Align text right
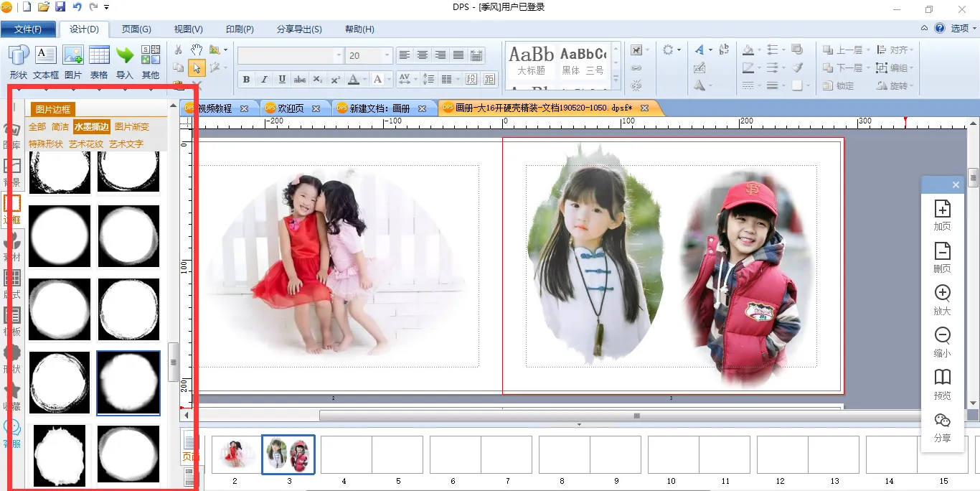Image resolution: width=980 pixels, height=491 pixels. 440,55
